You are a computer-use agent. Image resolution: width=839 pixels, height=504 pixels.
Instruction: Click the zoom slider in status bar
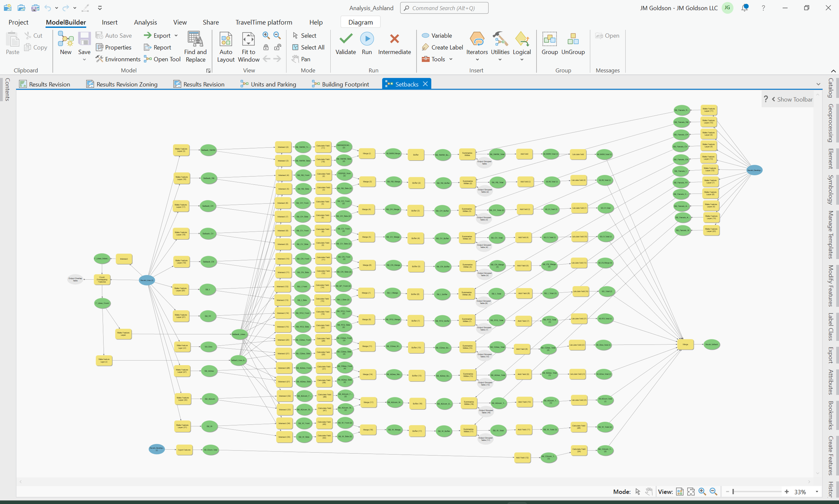click(757, 492)
